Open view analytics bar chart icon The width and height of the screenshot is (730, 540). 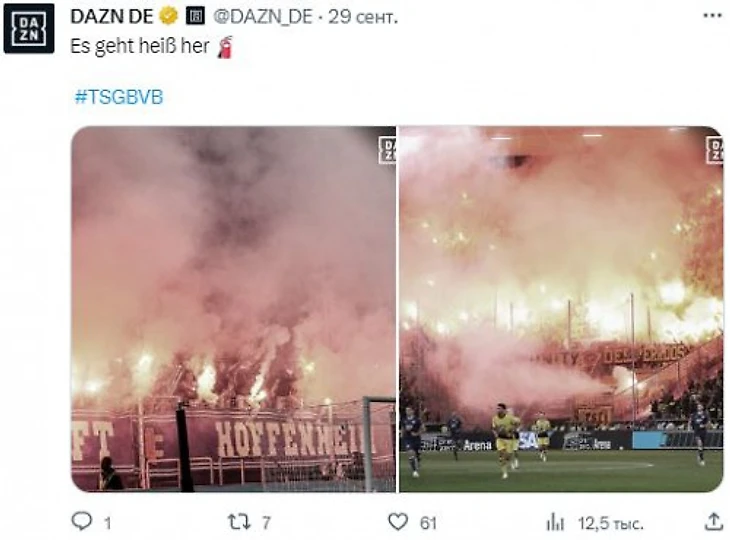(x=555, y=522)
